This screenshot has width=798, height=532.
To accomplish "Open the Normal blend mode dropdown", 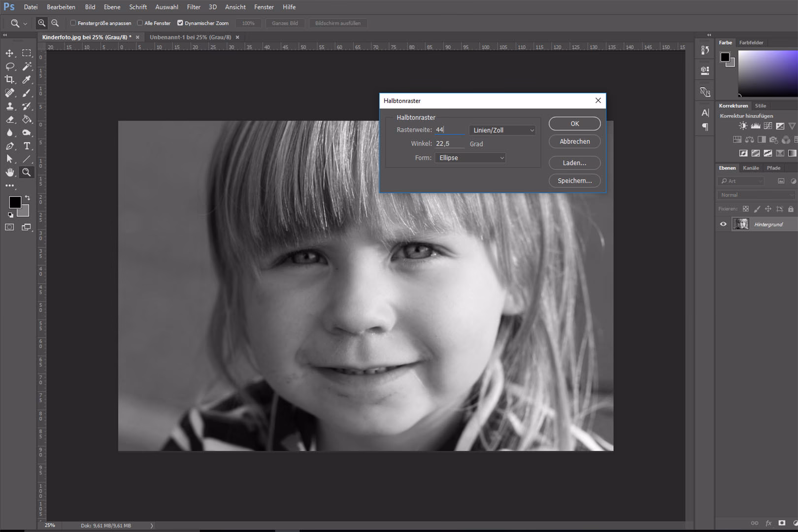I will click(x=756, y=195).
